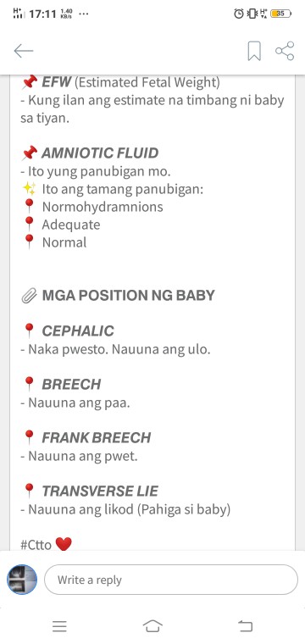Tap the battery indicator icon

pos(280,14)
